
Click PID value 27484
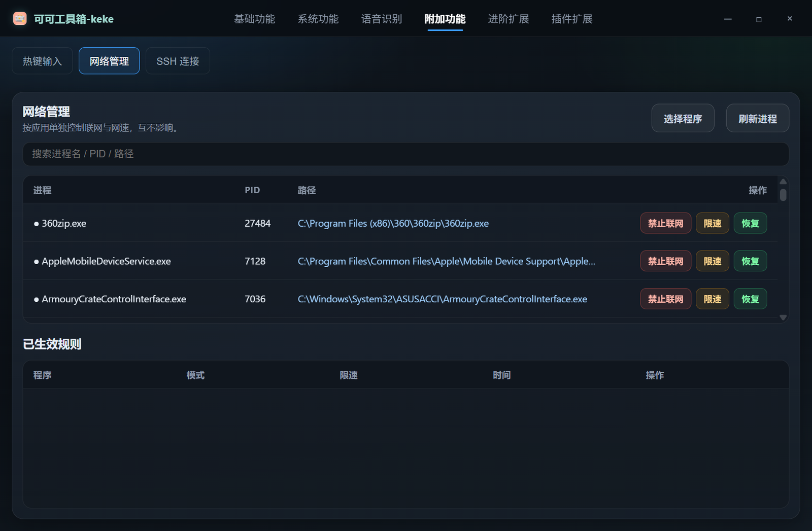(x=258, y=224)
